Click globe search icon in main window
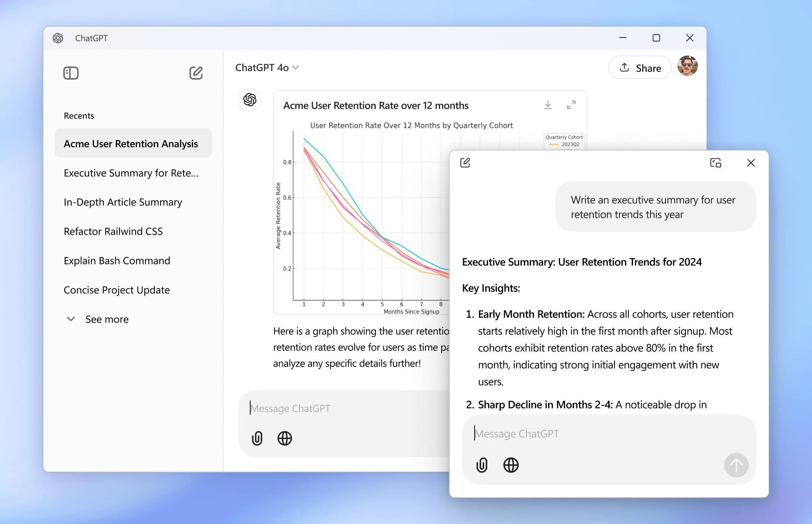Screen dimensions: 812x524 coord(284,438)
